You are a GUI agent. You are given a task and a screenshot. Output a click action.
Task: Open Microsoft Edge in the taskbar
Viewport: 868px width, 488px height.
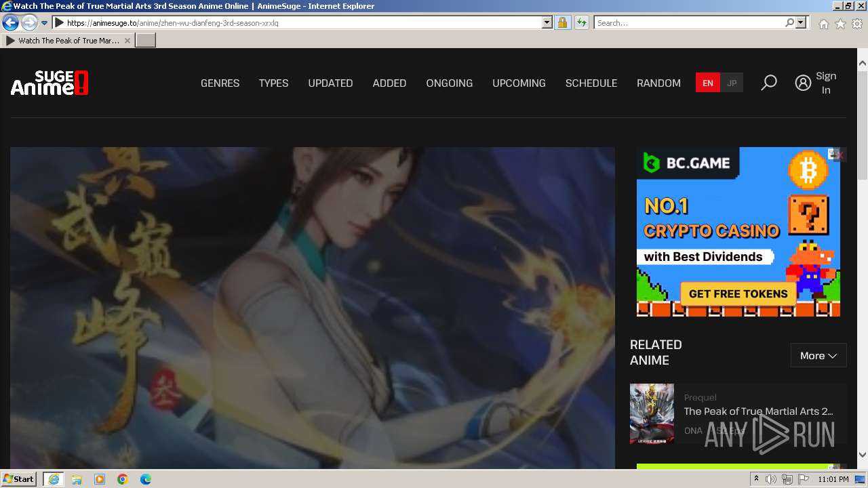(x=146, y=479)
